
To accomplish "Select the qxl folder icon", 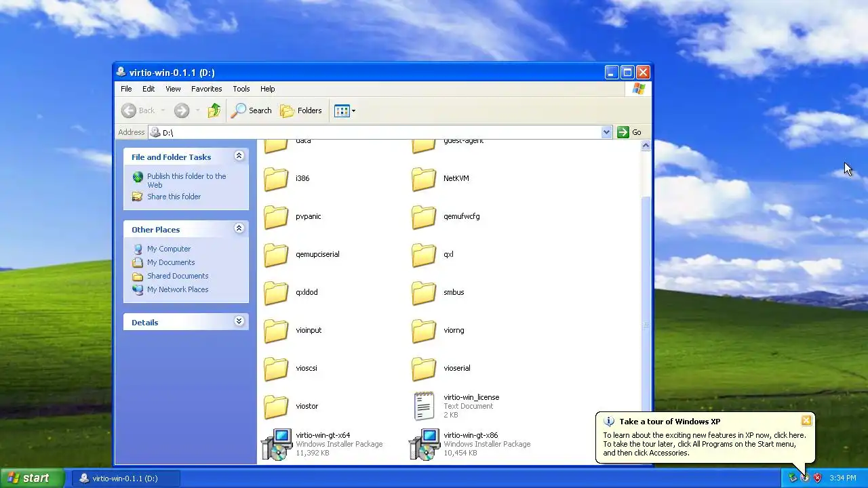I will [x=424, y=255].
